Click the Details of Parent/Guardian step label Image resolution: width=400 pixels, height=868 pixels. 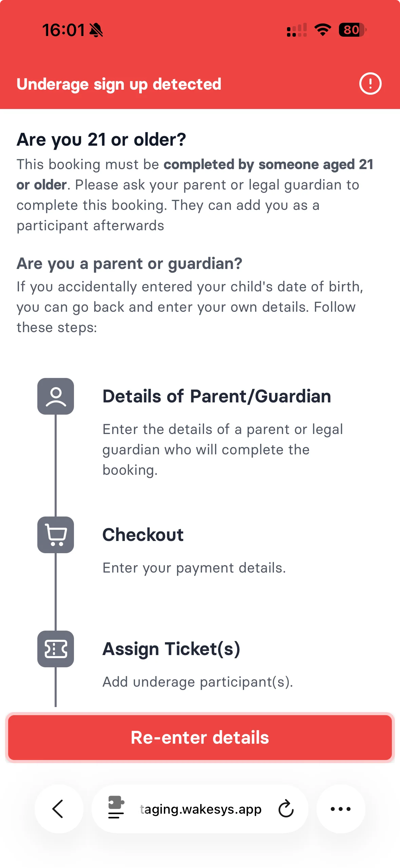tap(217, 396)
